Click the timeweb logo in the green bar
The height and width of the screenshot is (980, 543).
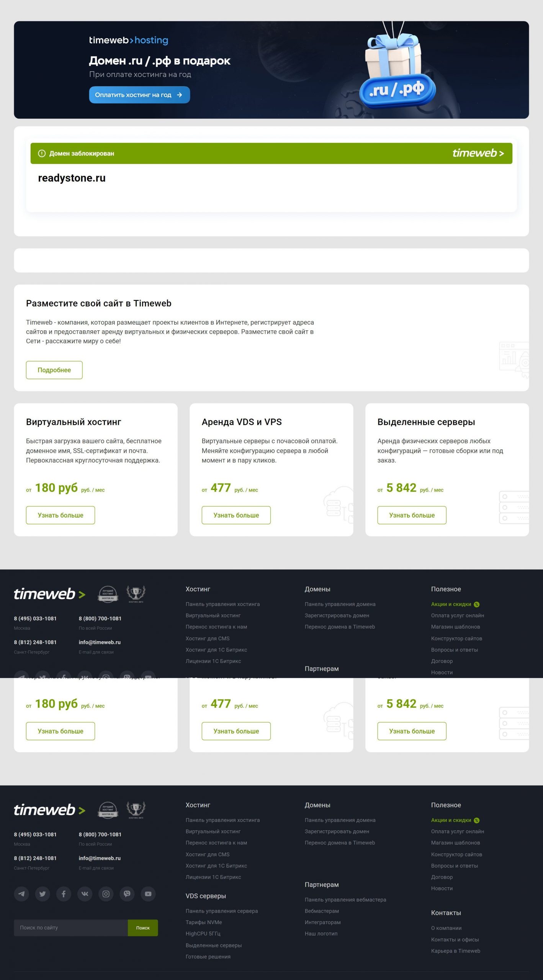pyautogui.click(x=478, y=153)
